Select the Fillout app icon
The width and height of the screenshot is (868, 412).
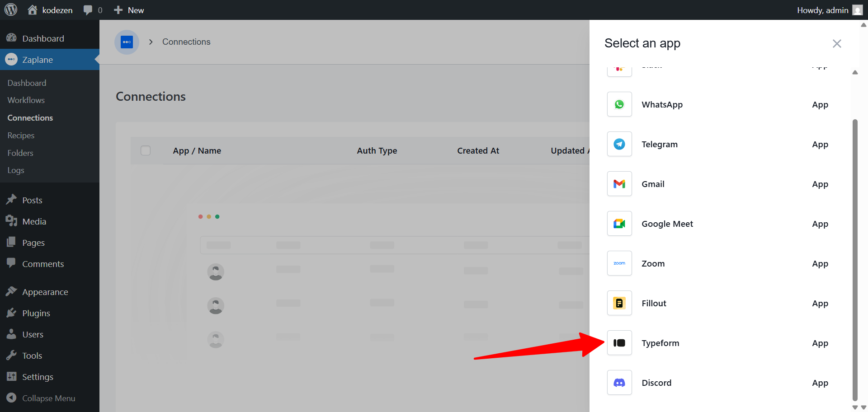tap(619, 303)
